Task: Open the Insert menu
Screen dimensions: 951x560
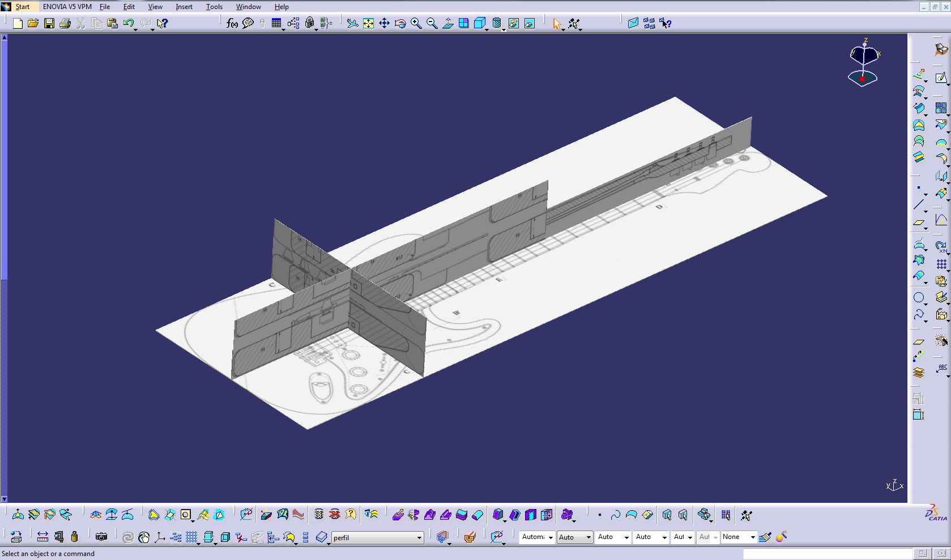Action: point(184,7)
